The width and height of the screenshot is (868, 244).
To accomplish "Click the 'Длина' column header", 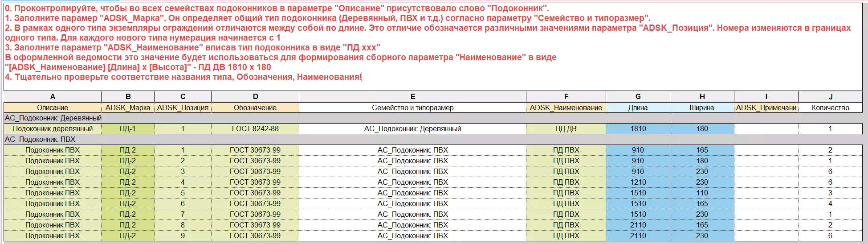I will tap(638, 108).
